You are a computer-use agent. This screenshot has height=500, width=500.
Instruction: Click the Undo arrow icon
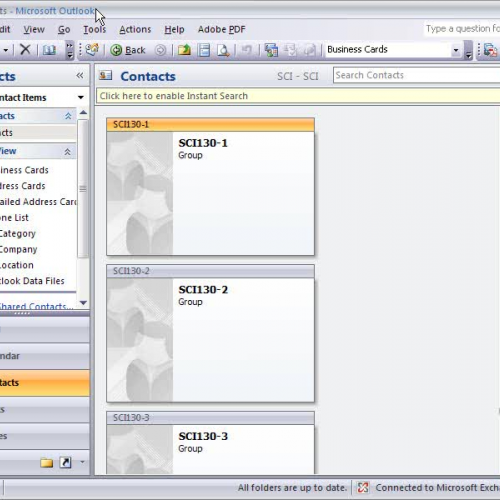click(246, 50)
